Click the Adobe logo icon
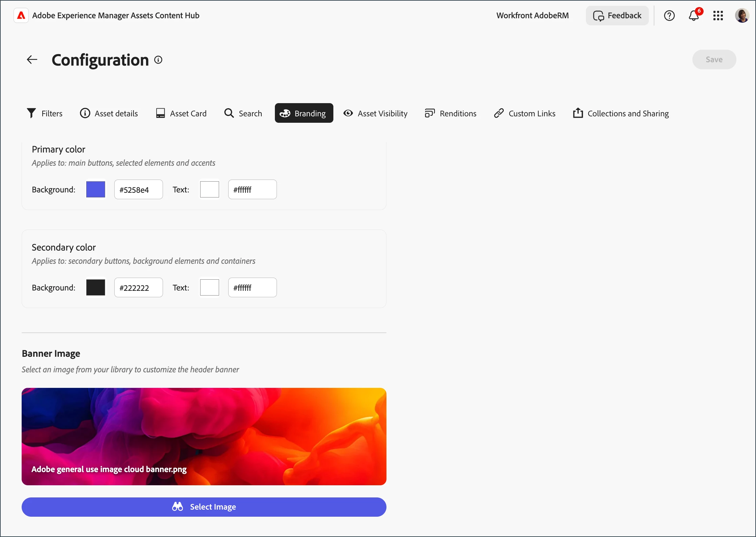The height and width of the screenshot is (537, 756). click(x=21, y=16)
